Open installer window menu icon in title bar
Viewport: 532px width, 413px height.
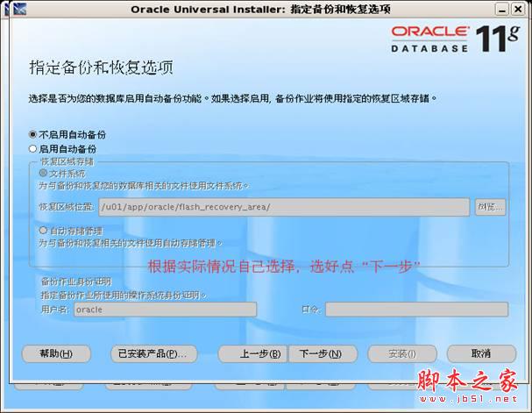pos(19,9)
